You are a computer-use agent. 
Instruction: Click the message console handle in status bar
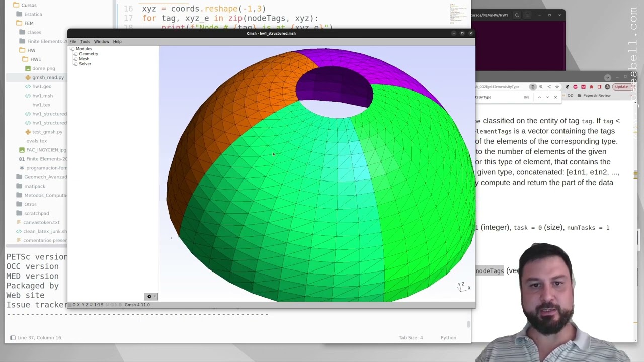tap(70, 305)
